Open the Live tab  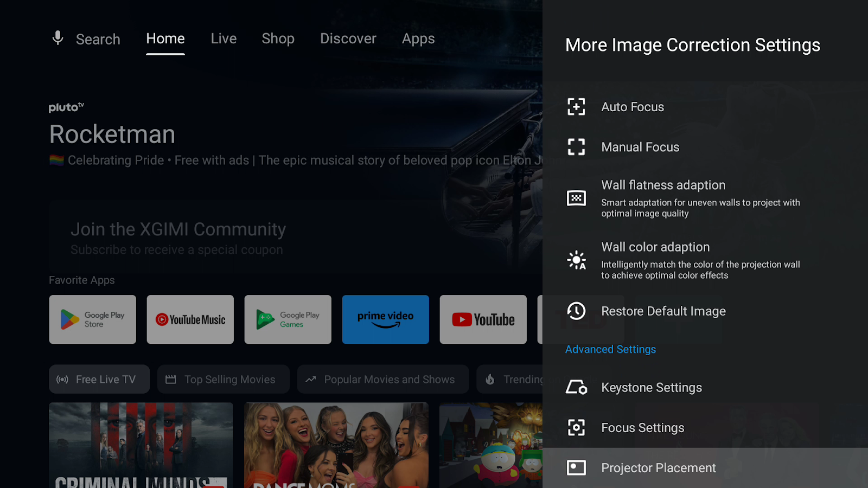[224, 38]
